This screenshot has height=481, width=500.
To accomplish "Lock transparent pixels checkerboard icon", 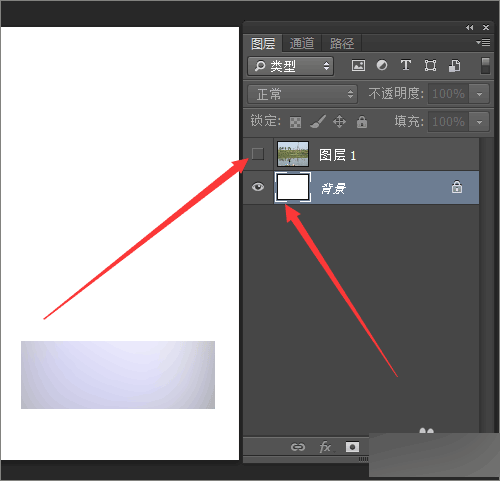I will (x=295, y=122).
